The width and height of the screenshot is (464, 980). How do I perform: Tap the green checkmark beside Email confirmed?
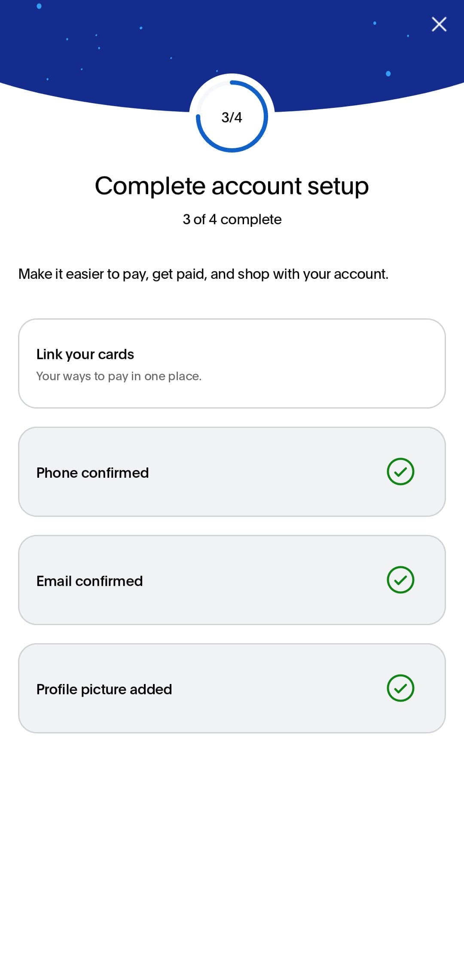pos(400,580)
